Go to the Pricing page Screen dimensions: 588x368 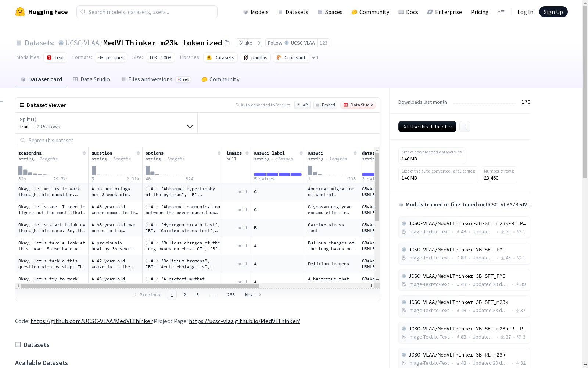pyautogui.click(x=480, y=12)
